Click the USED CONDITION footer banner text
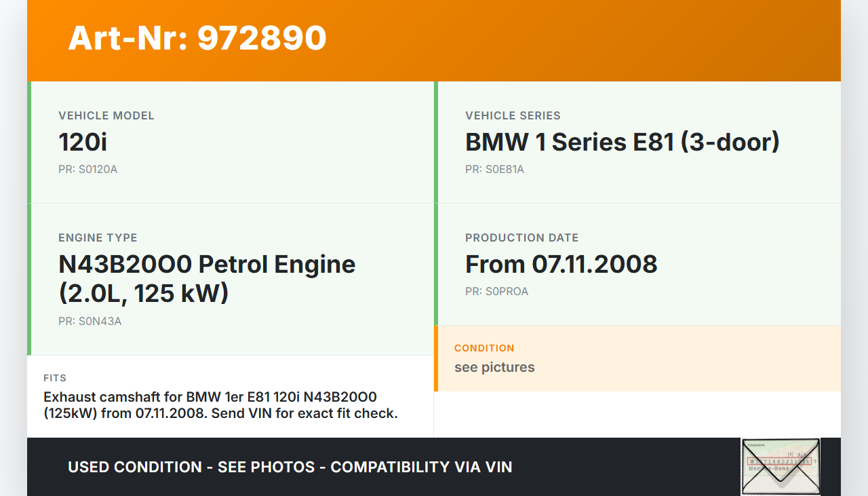 click(x=290, y=467)
